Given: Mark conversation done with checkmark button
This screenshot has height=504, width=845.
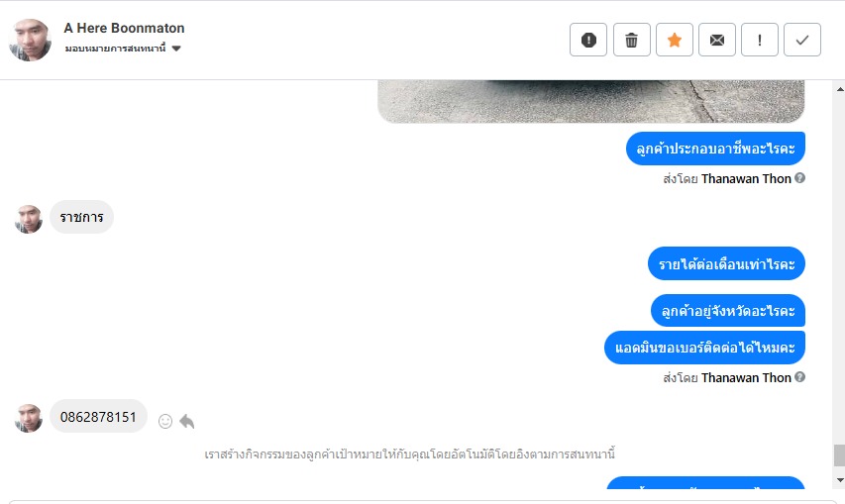Looking at the screenshot, I should [801, 40].
